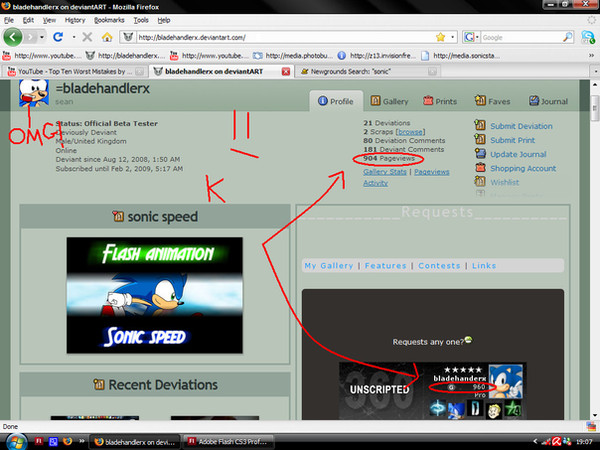Show more bookmarks with the chevron
The width and height of the screenshot is (600, 450).
pyautogui.click(x=591, y=56)
